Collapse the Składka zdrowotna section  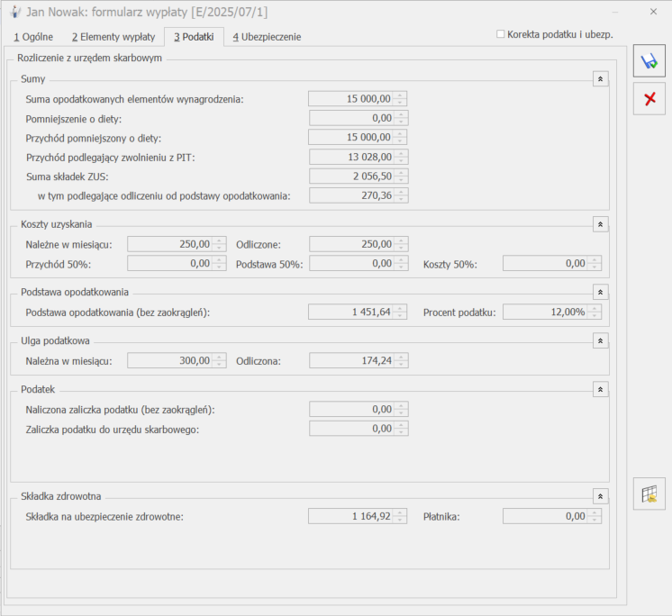point(601,496)
